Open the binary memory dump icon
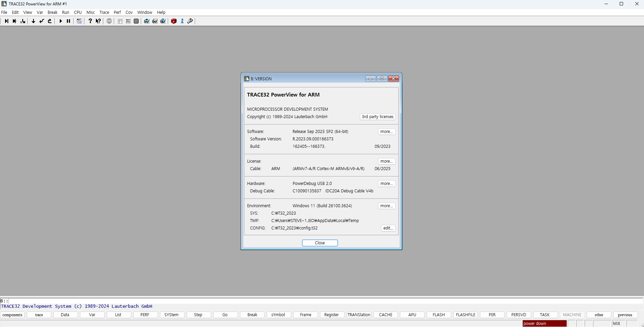Image resolution: width=644 pixels, height=327 pixels. (x=128, y=21)
